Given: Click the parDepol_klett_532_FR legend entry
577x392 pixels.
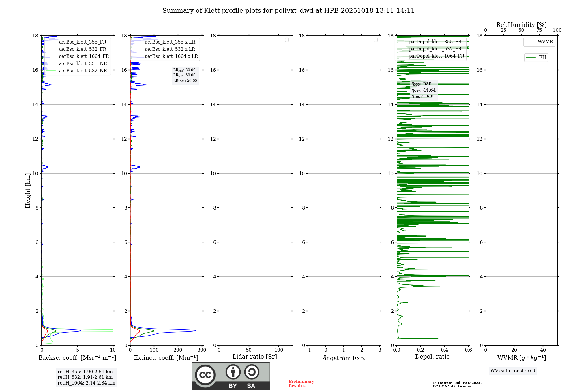Looking at the screenshot, I should pyautogui.click(x=435, y=49).
